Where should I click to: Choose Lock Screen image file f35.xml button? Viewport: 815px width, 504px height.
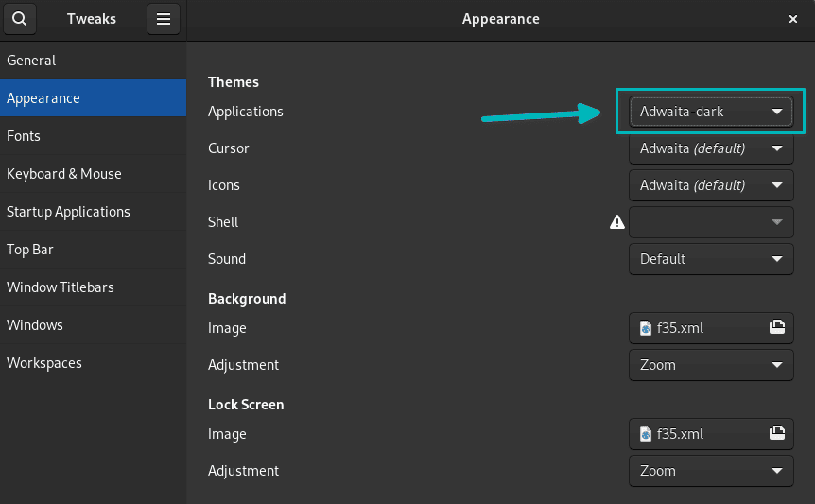(711, 434)
